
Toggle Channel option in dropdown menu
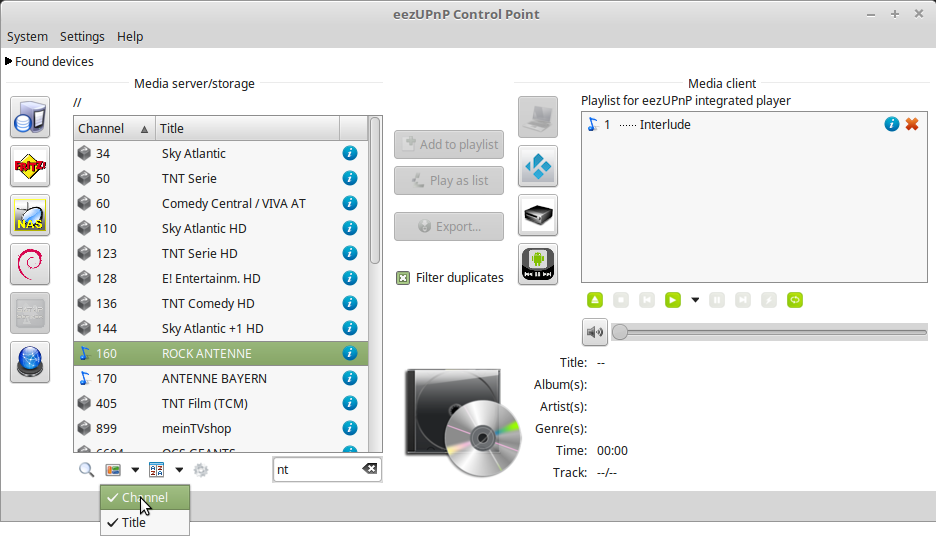(145, 497)
